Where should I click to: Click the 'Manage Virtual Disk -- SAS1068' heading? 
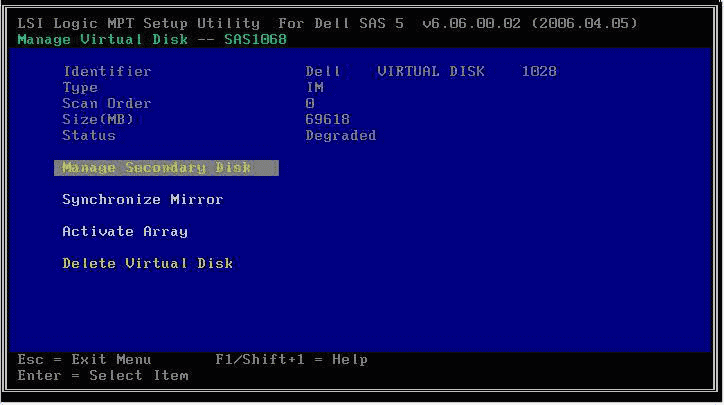pos(152,40)
